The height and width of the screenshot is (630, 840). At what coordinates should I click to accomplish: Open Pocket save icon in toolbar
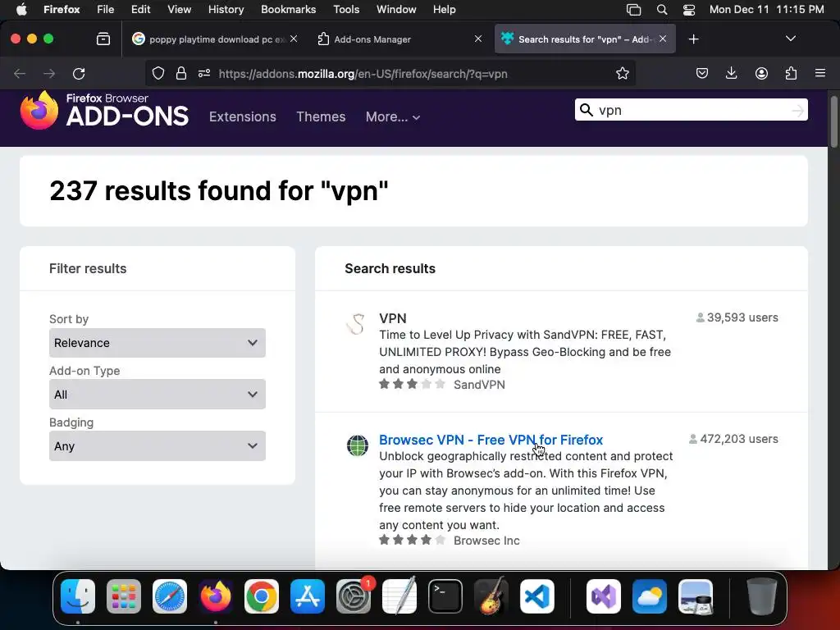702,73
